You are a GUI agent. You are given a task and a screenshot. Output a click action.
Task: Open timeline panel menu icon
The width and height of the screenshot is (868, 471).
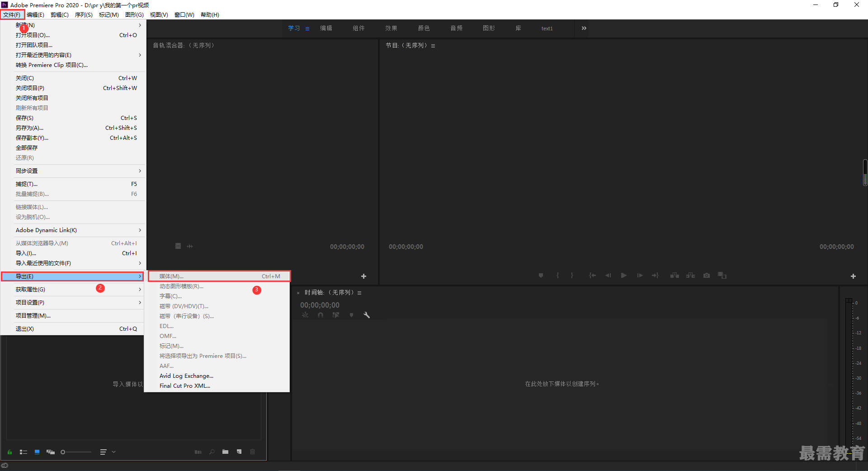coord(359,293)
